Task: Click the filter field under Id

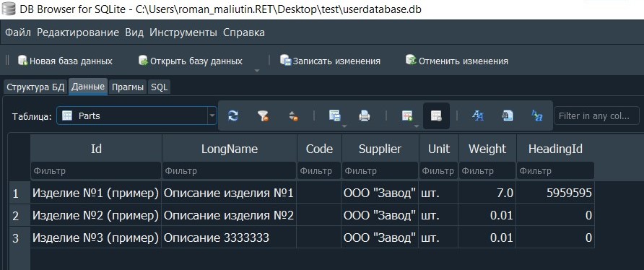Action: (x=96, y=171)
